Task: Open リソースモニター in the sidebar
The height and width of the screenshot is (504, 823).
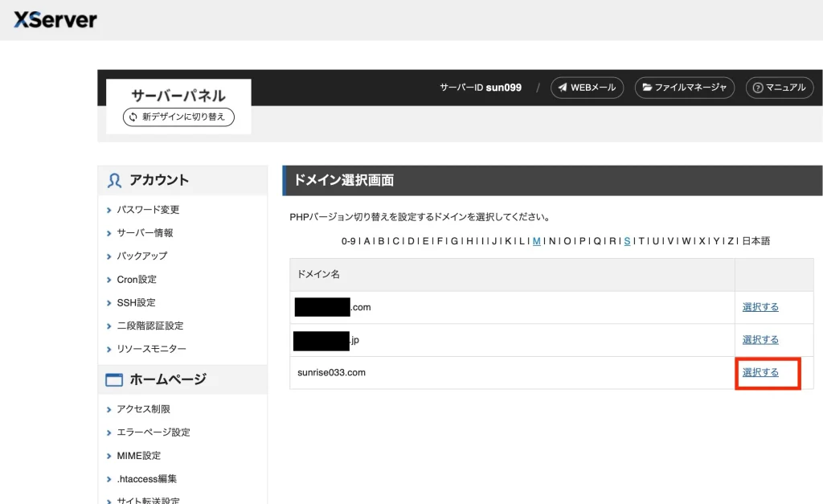Action: point(151,349)
